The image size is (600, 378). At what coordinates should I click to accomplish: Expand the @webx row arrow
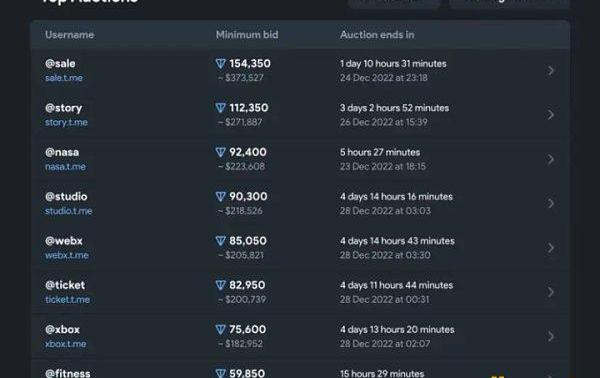pos(551,248)
